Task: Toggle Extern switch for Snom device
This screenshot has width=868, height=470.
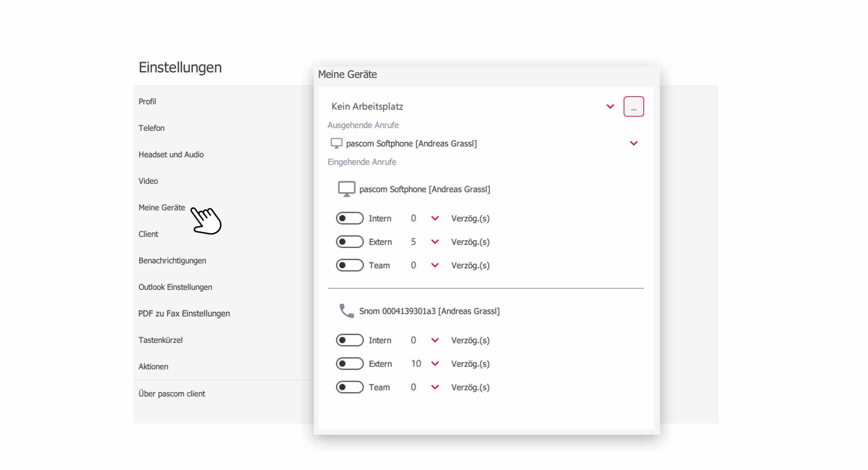Action: pos(349,364)
